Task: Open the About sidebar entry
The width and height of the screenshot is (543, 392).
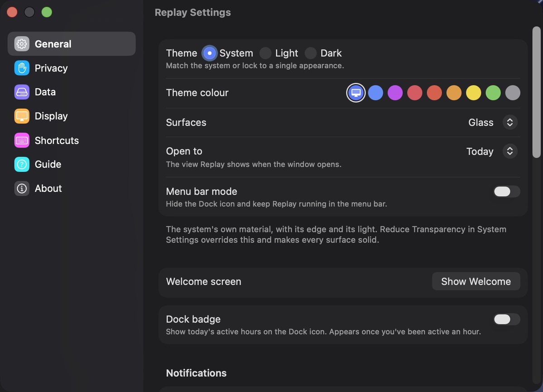Action: coord(71,189)
